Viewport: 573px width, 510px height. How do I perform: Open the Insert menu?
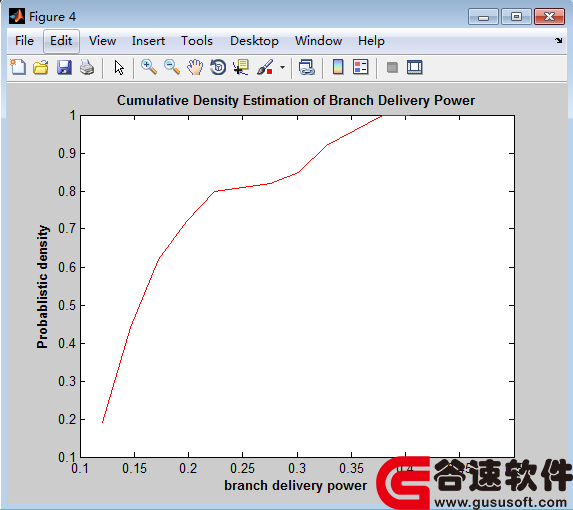point(148,41)
